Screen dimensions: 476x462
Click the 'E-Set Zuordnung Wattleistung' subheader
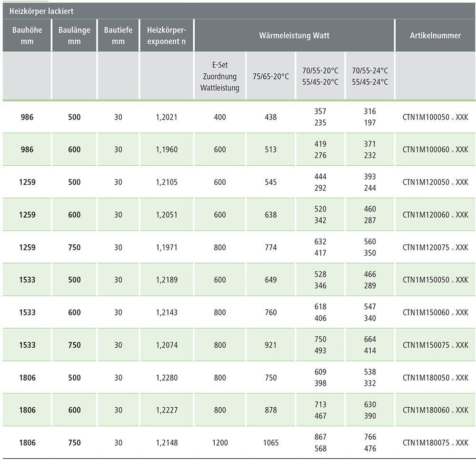tap(219, 76)
